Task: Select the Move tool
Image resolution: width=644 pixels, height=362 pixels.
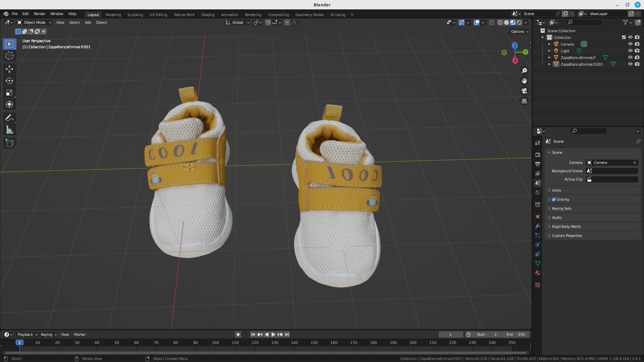Action: point(9,69)
